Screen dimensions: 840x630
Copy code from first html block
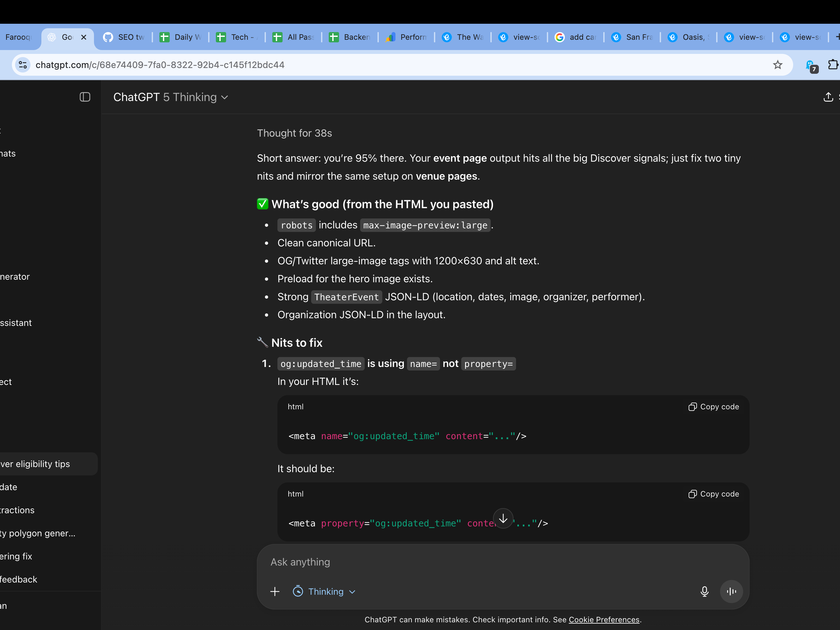click(x=714, y=407)
